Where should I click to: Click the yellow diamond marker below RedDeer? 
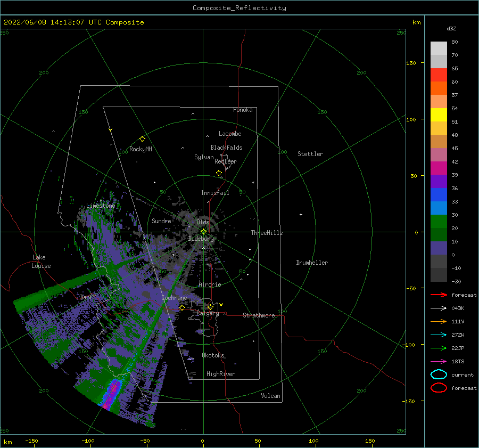pyautogui.click(x=219, y=173)
